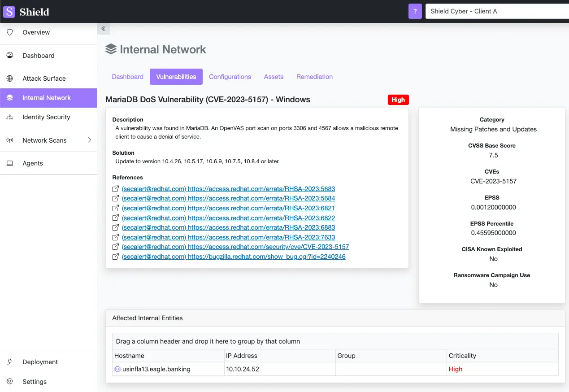Open Agents via its laptop icon
This screenshot has width=569, height=392.
point(9,163)
